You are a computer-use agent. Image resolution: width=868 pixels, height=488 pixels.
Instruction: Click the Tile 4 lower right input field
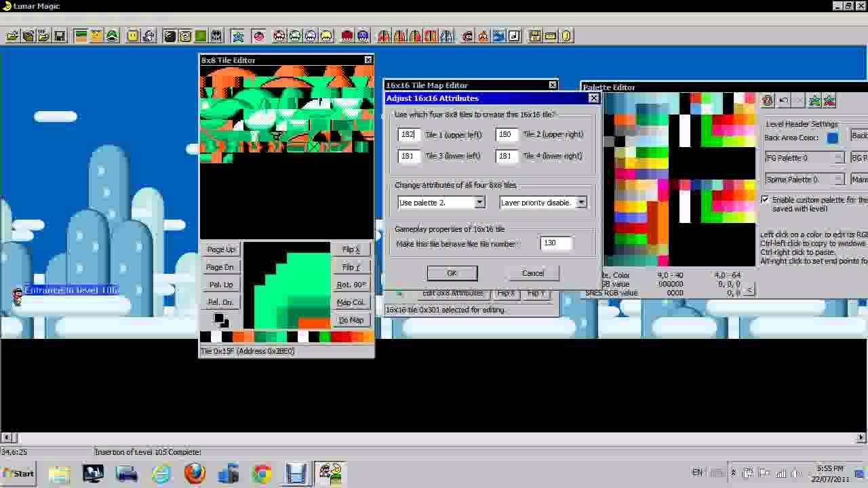[x=507, y=156]
